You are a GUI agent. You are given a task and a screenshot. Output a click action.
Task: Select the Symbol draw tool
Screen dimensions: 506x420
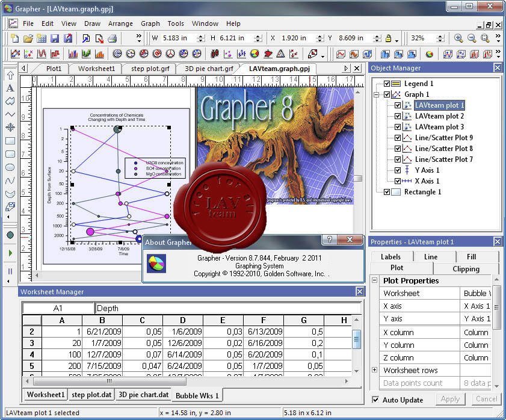coord(10,127)
